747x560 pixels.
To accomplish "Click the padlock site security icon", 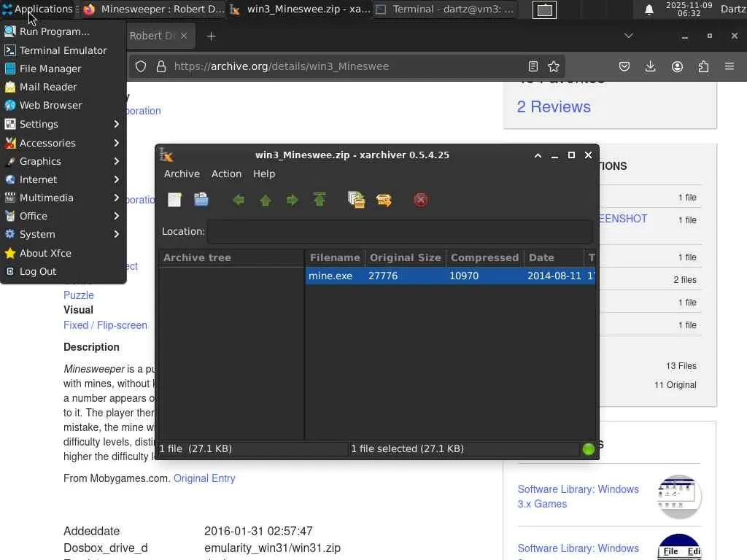I will pyautogui.click(x=161, y=66).
